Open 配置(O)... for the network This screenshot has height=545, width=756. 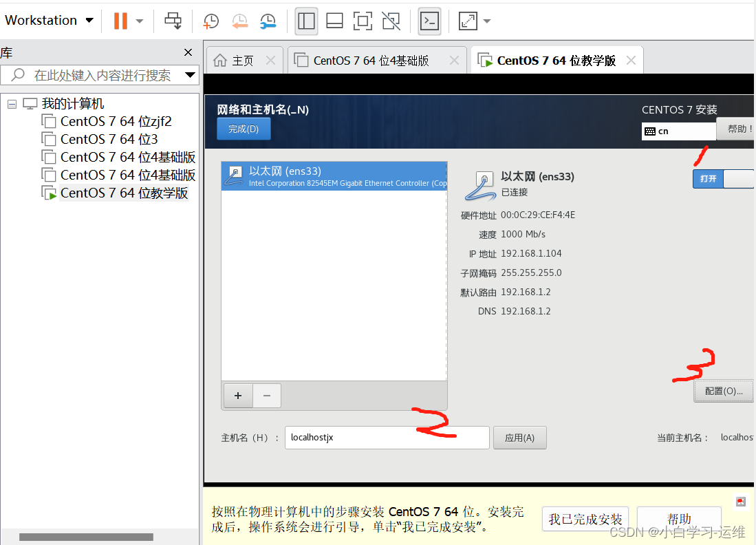tap(724, 391)
